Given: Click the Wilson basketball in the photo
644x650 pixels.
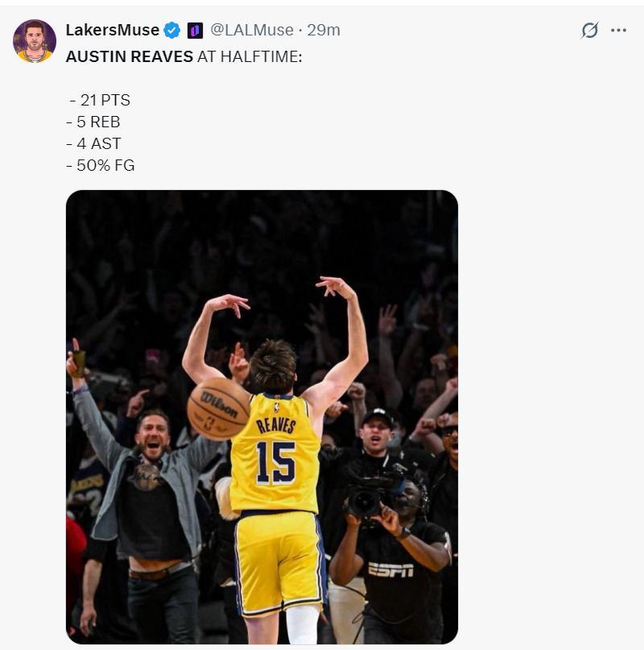Looking at the screenshot, I should tap(218, 408).
